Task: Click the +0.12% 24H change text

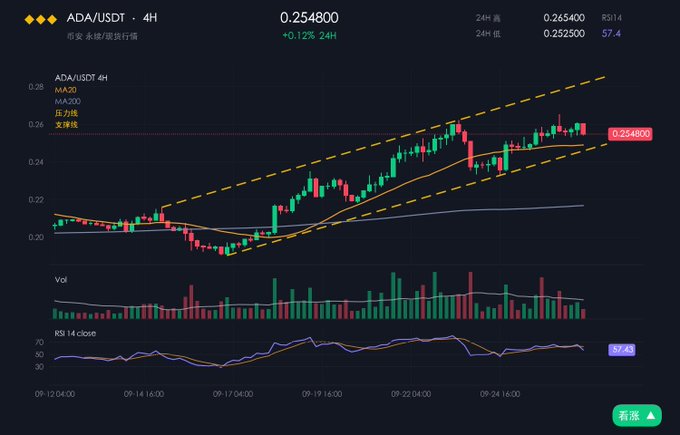Action: click(309, 36)
